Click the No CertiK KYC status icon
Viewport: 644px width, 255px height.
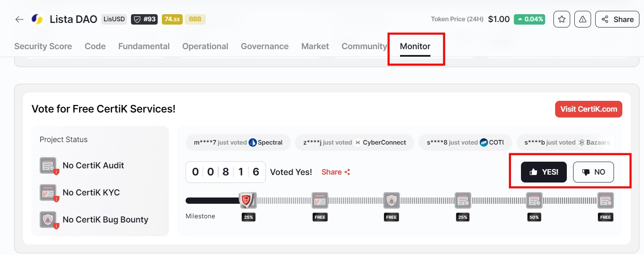coord(48,193)
